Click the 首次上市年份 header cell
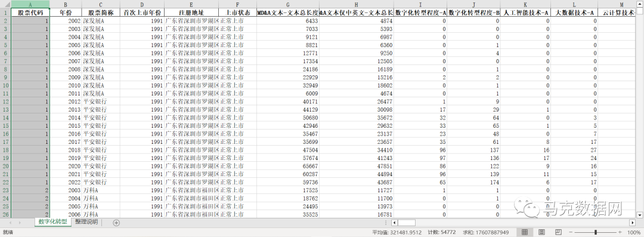 pos(142,13)
